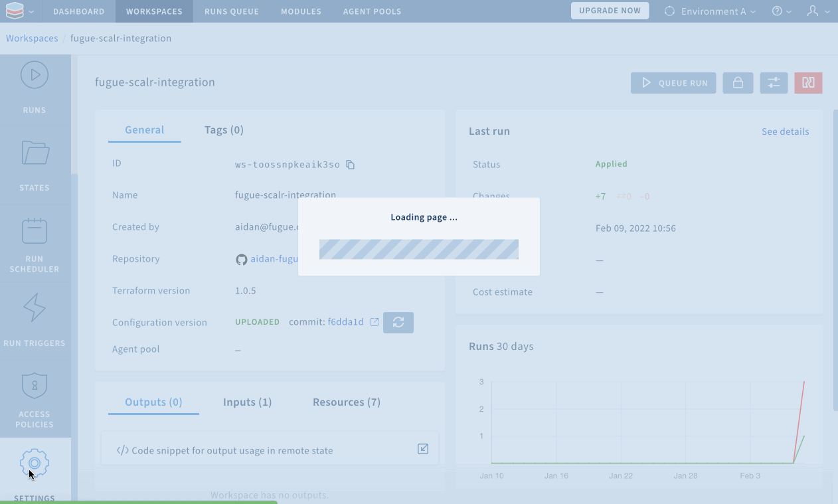Click the lock workspace icon button

pyautogui.click(x=737, y=83)
